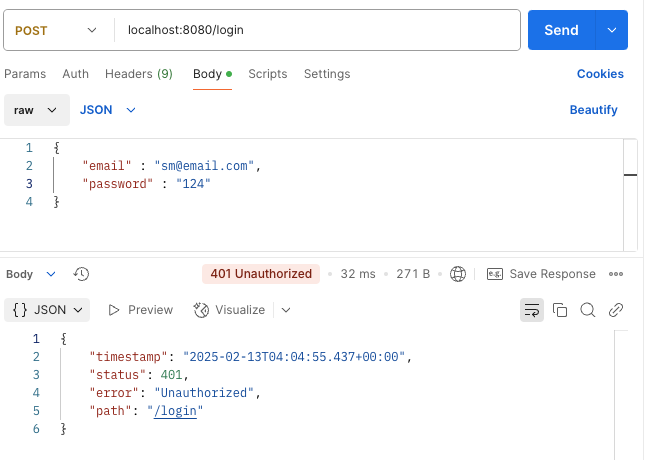646x460 pixels.
Task: Open the Cookies link
Action: (x=600, y=74)
